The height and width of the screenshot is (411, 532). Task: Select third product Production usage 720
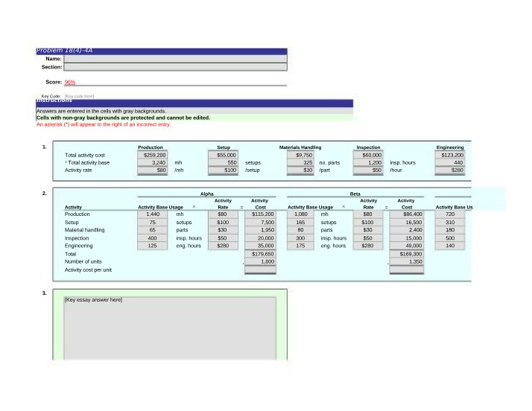coord(450,214)
